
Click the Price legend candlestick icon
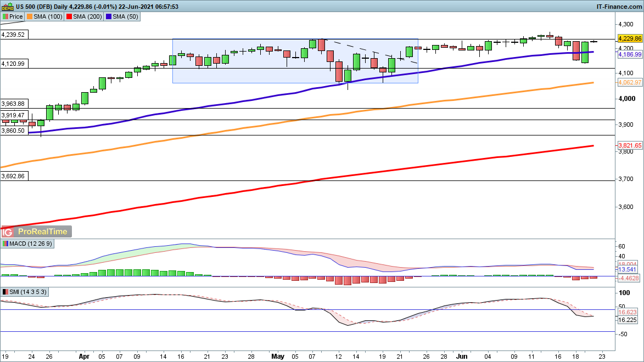[5, 16]
